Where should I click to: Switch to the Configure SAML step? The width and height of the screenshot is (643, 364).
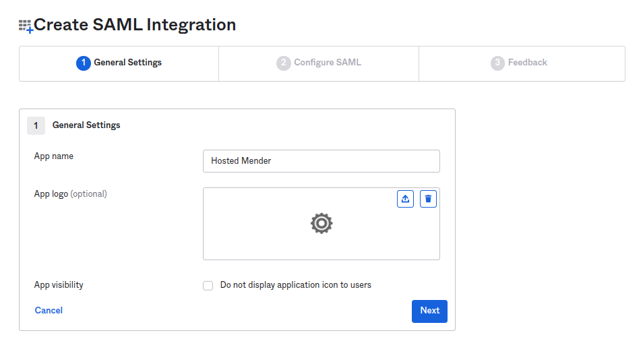point(319,63)
